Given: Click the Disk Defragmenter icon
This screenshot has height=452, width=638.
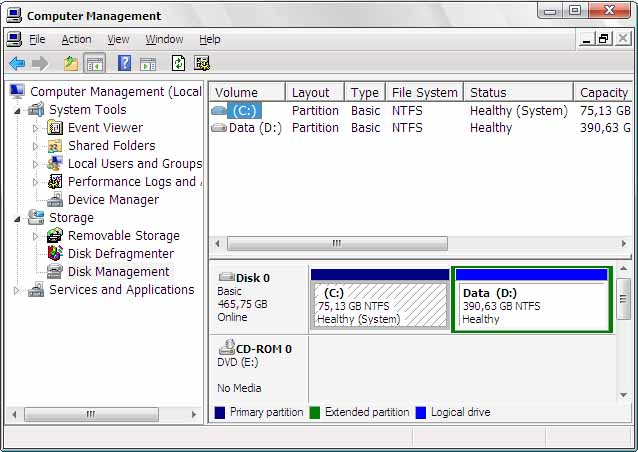Looking at the screenshot, I should pos(55,253).
